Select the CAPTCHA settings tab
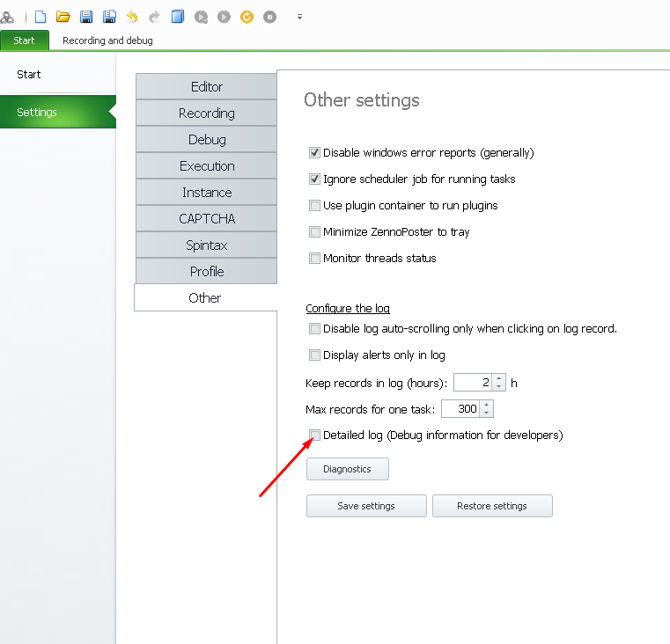 (x=207, y=219)
